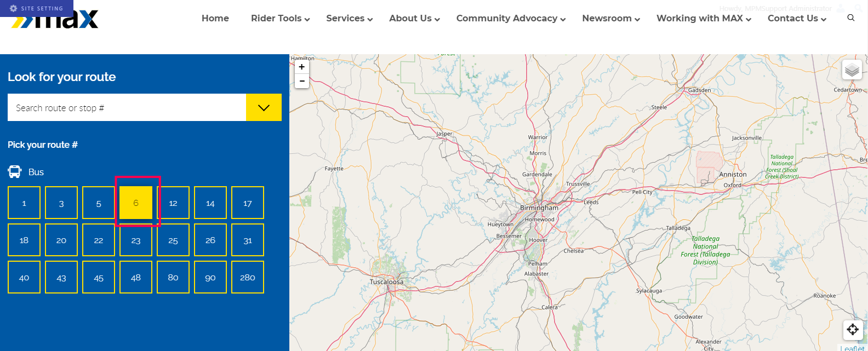Image resolution: width=868 pixels, height=351 pixels.
Task: Click the Search route or stop field
Action: coord(127,107)
